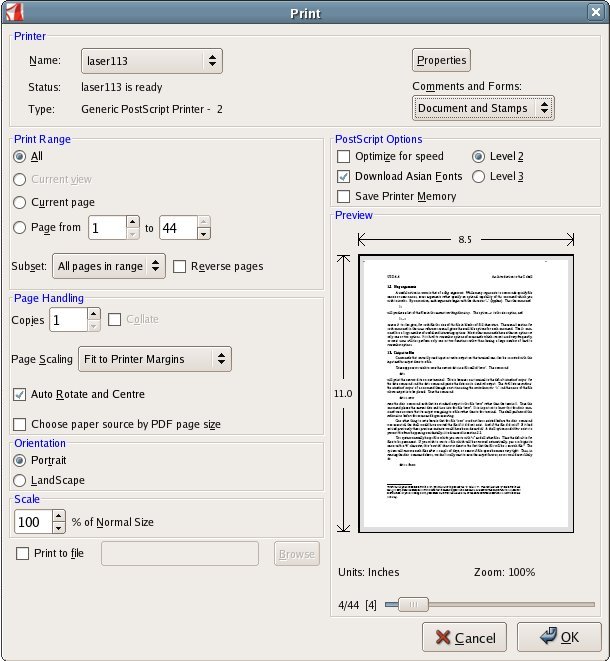Screen dimensions: 610x661
Task: Increase the Page from start value
Action: coord(132,222)
